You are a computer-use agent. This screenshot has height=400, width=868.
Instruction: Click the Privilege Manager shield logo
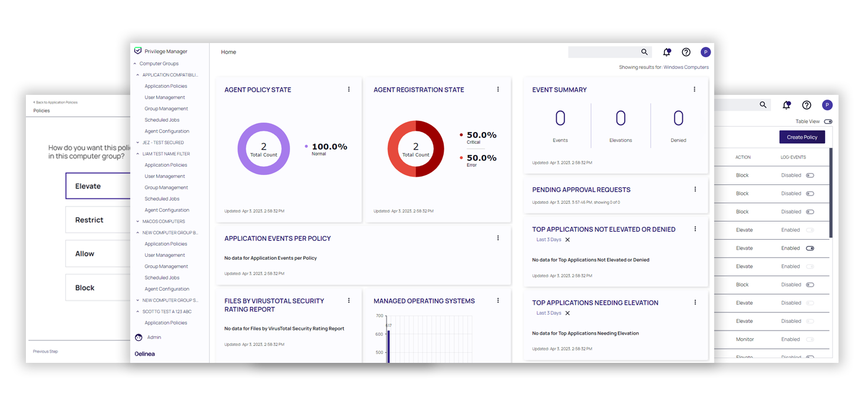tap(138, 50)
